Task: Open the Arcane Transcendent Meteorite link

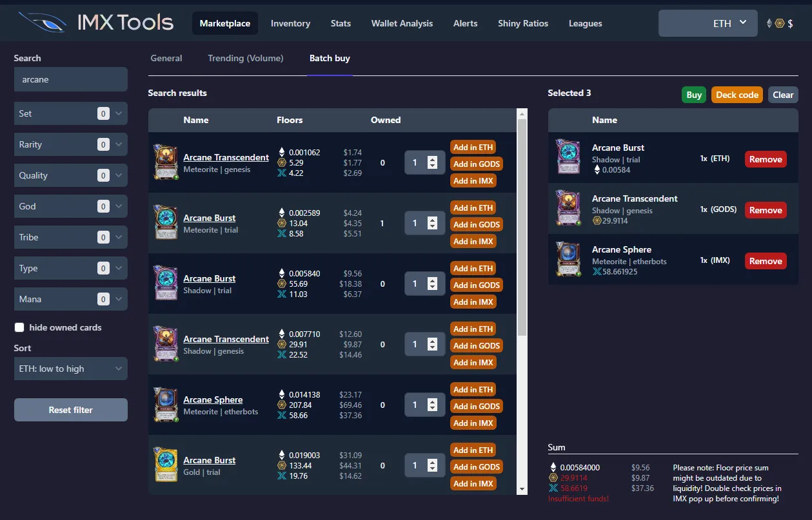Action: (226, 157)
